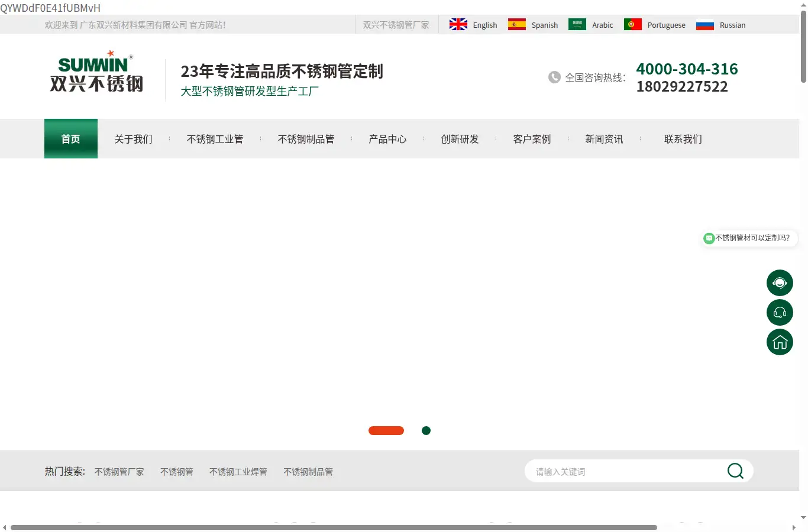This screenshot has width=808, height=532.
Task: Click the green chat bubble icon
Action: 709,238
